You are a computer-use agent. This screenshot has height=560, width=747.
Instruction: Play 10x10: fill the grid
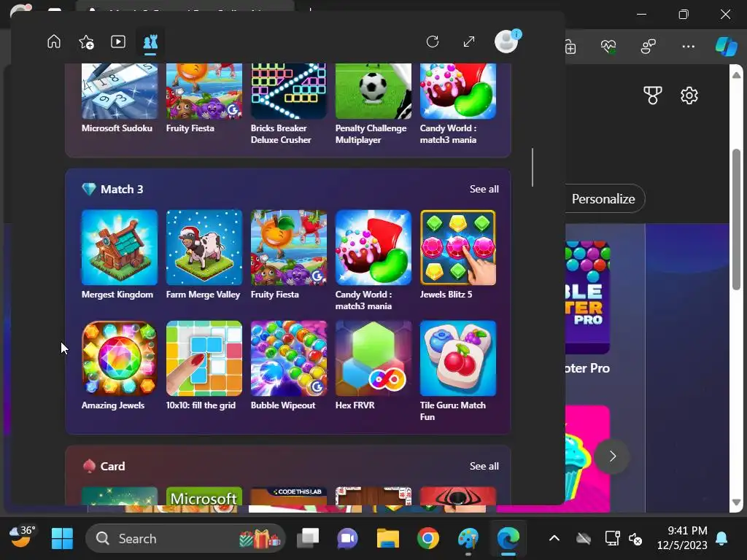[x=204, y=366]
